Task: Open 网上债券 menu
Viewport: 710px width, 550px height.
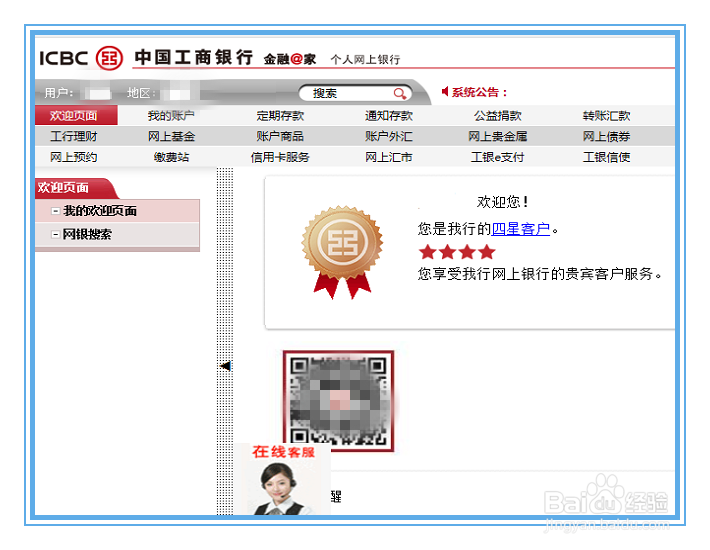Action: [x=606, y=136]
